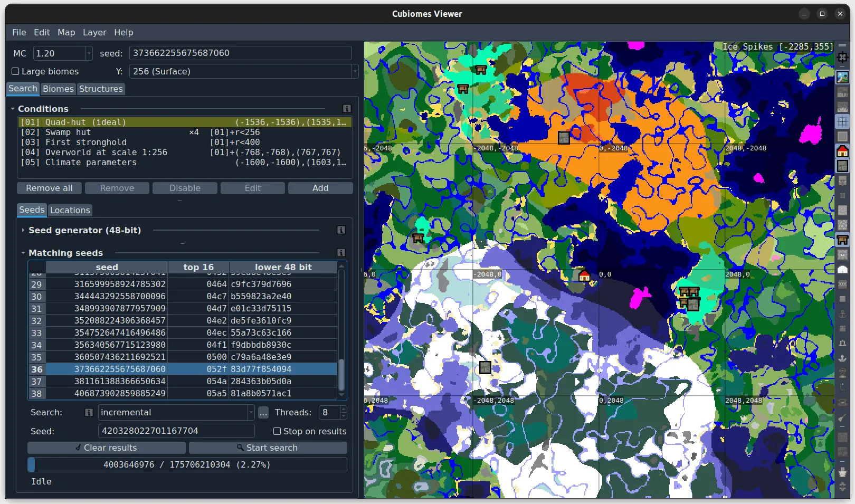Click search type info icon
The width and height of the screenshot is (855, 504).
pos(89,413)
